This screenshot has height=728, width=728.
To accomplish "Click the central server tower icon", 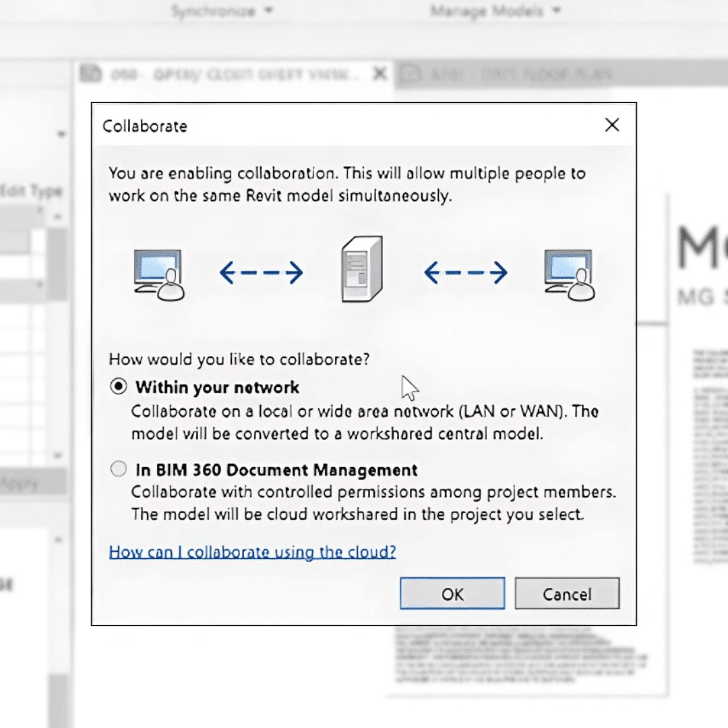I will (x=362, y=269).
